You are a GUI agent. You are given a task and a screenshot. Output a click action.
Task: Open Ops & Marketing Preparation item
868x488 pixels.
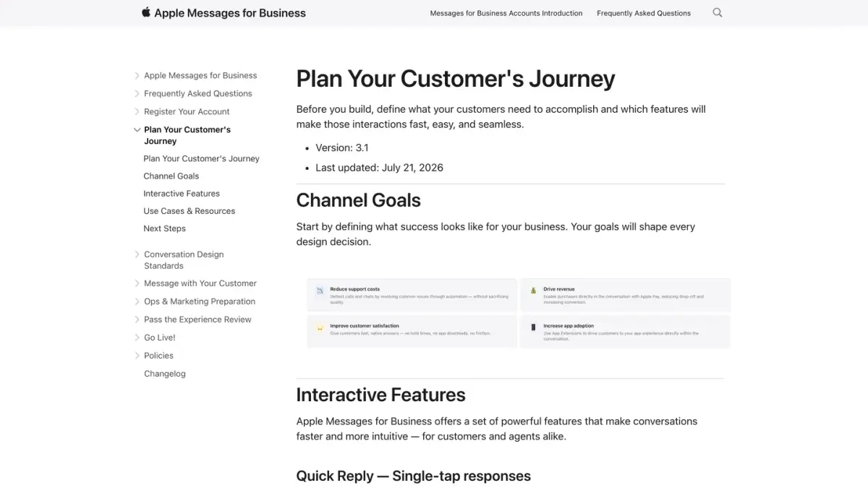click(200, 301)
